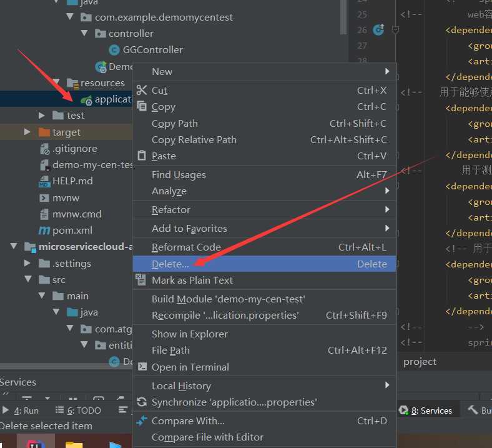This screenshot has height=448, width=492.
Task: Open the New submenu
Action: 265,72
